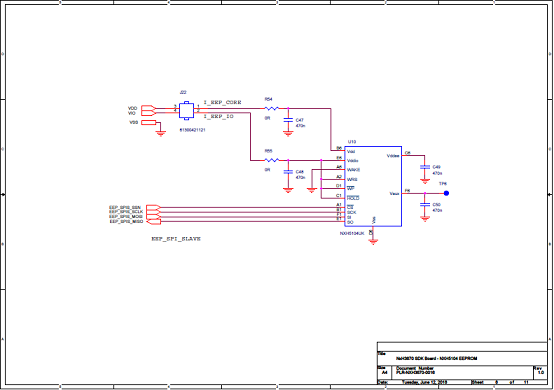Image resolution: width=554 pixels, height=390 pixels.
Task: Select the U13 EEPROM chip body
Action: tap(373, 186)
